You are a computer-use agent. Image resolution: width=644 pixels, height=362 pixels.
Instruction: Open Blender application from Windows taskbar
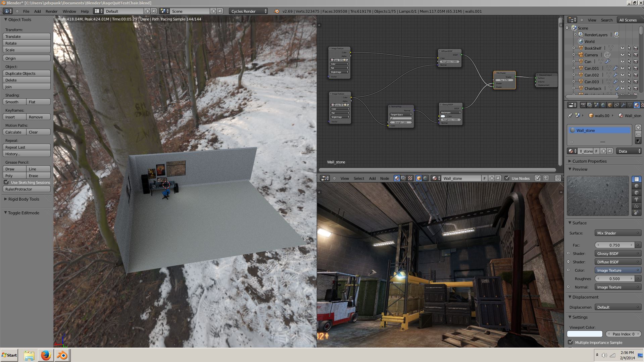(62, 355)
